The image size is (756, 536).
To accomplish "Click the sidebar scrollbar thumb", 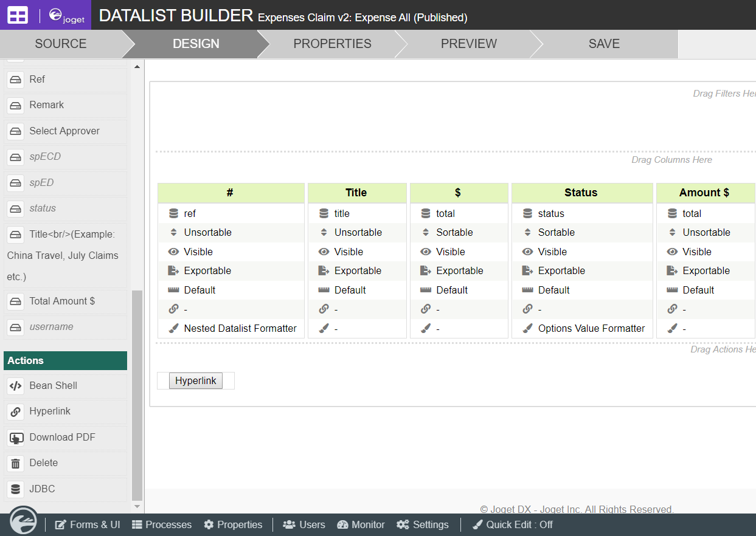I will coord(137,395).
